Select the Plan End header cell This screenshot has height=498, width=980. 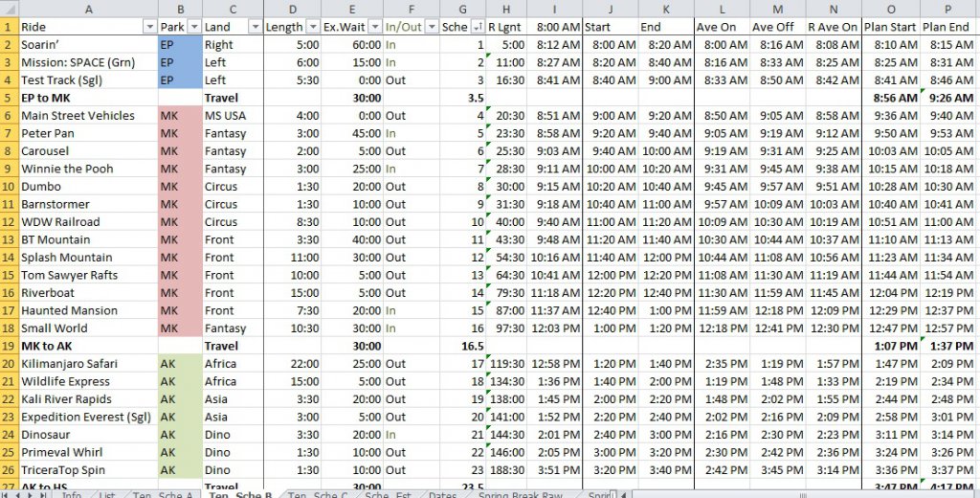(x=948, y=27)
